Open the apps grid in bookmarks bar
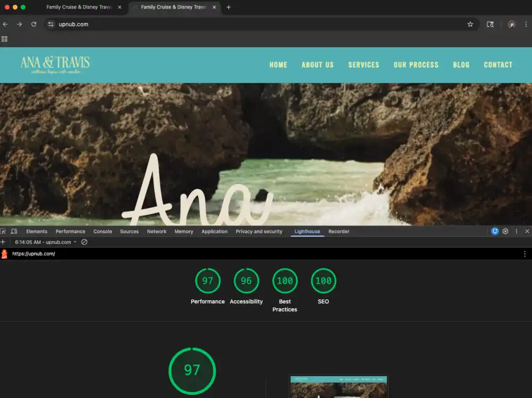The image size is (532, 398). pyautogui.click(x=4, y=39)
